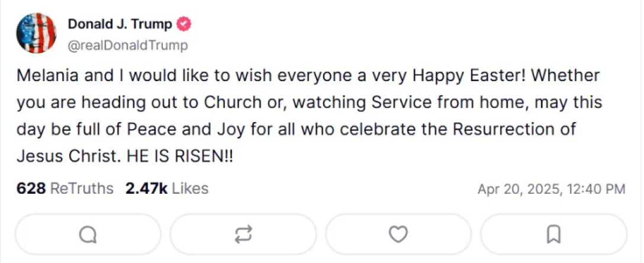
Task: Visit the @realDonaldTrump handle
Action: [x=127, y=45]
